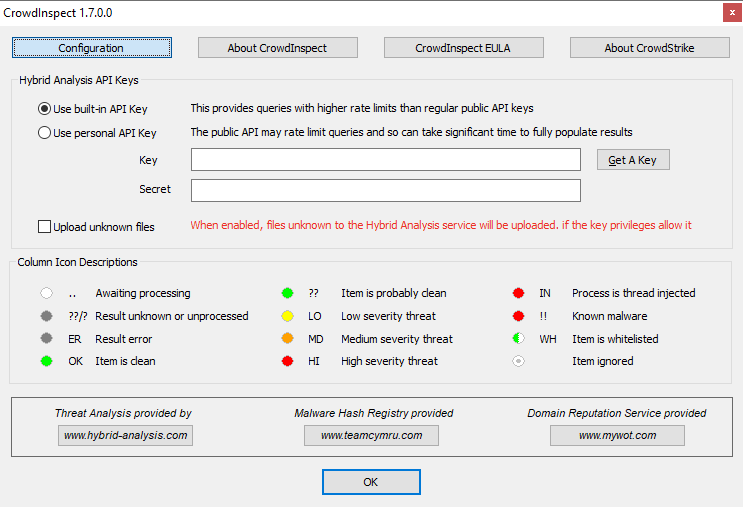743x507 pixels.
Task: Click 'Domain Reputation Service provided' text
Action: (x=617, y=413)
